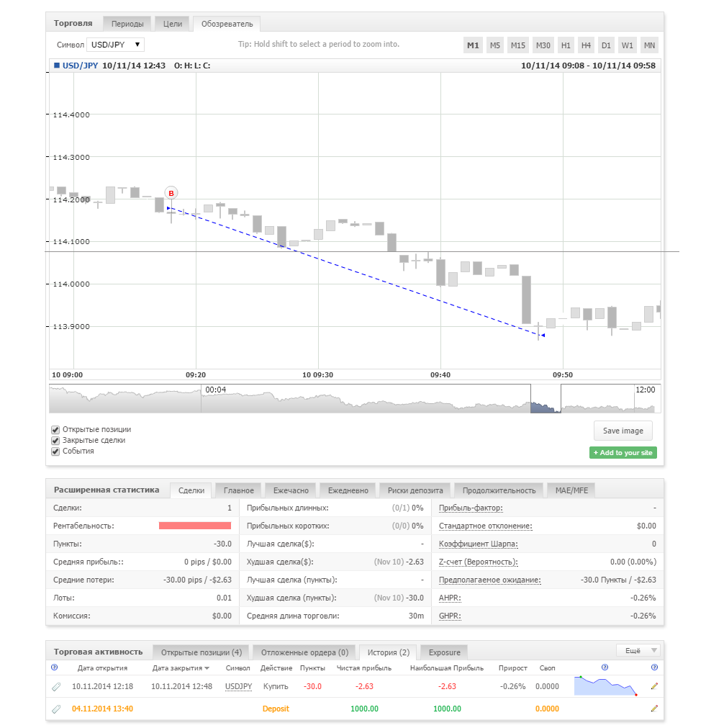Click the GHPR term link
The image size is (706, 728).
point(450,616)
